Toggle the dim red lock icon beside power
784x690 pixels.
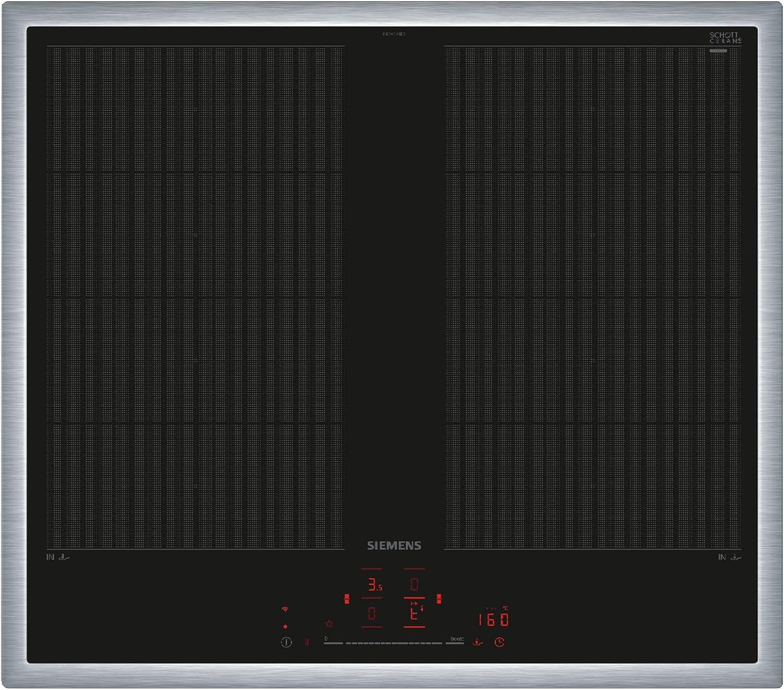(x=307, y=642)
